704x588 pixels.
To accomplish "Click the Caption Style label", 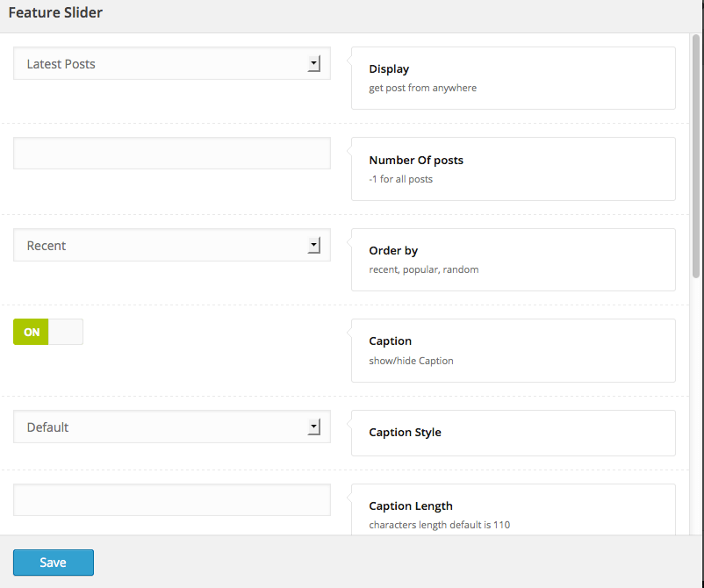I will click(x=405, y=432).
